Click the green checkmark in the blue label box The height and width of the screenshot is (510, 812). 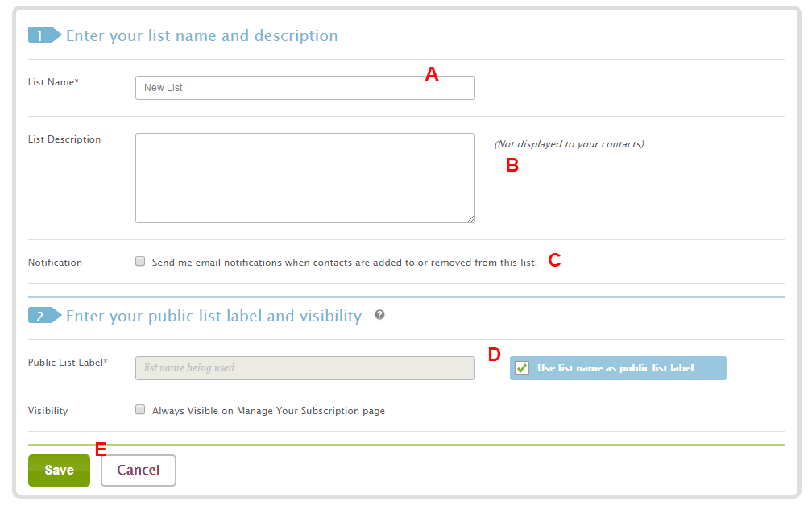[521, 367]
